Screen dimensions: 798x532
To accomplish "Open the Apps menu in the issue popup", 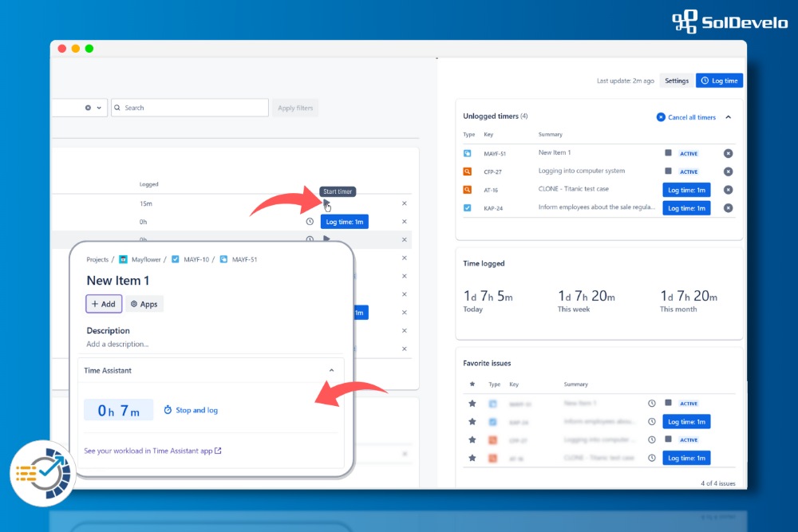I will (x=144, y=304).
